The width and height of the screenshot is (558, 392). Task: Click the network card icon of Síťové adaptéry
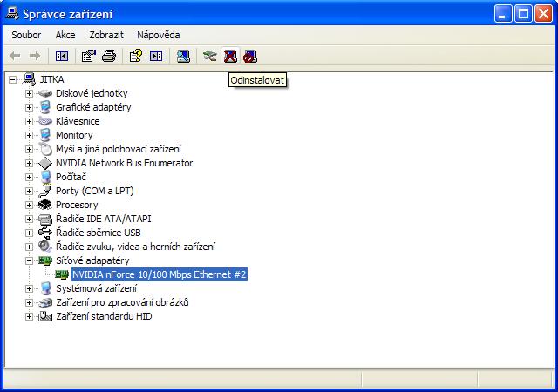point(45,260)
